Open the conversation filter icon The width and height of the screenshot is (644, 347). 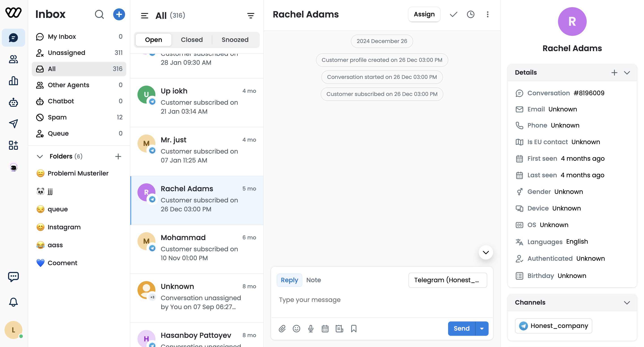(251, 16)
